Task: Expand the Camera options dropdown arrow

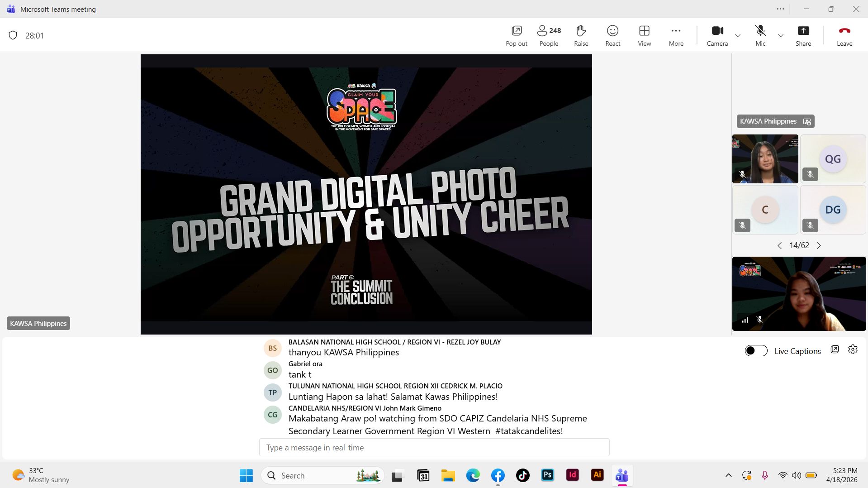Action: (738, 35)
